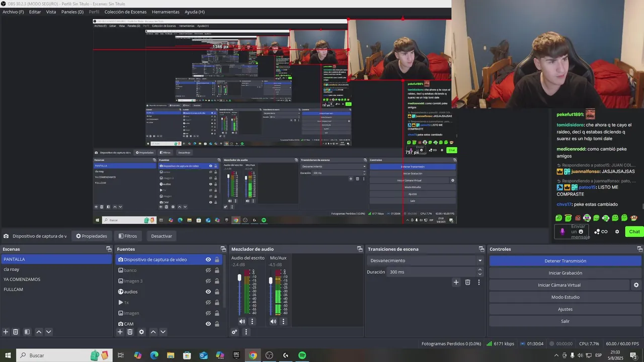Delete selected scene with trash icon

click(x=16, y=332)
